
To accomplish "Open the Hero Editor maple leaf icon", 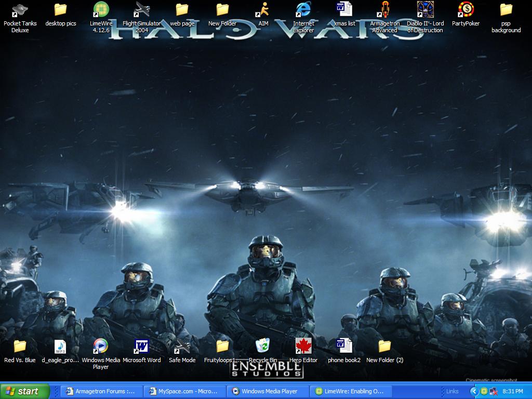I will coord(303,346).
